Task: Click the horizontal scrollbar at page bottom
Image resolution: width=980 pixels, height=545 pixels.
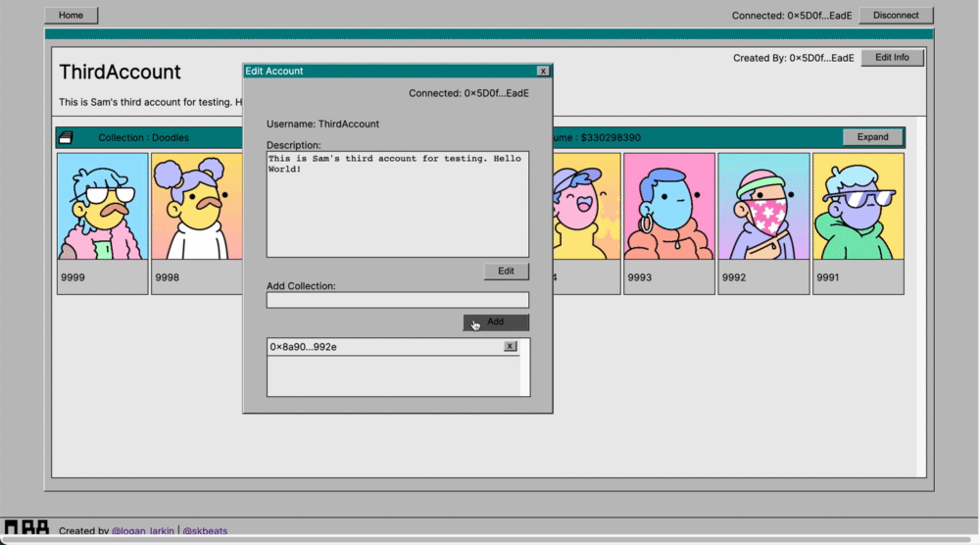Action: pos(487,539)
